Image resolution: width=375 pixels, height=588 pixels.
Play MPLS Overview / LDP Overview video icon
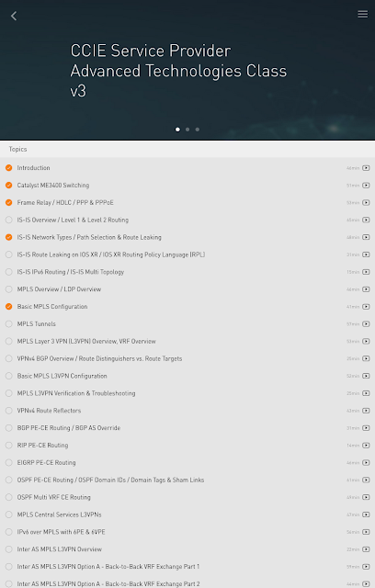click(x=366, y=289)
